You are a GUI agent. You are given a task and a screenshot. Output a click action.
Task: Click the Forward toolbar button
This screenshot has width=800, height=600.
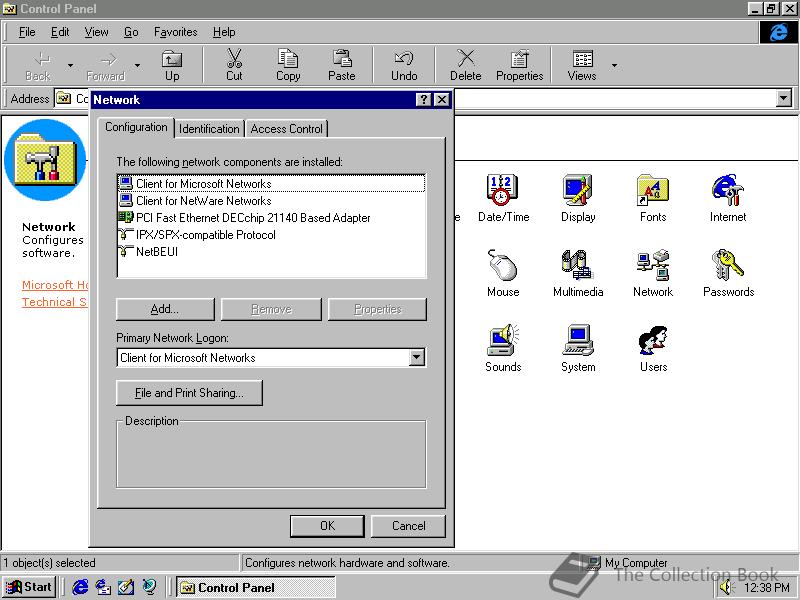[x=106, y=65]
